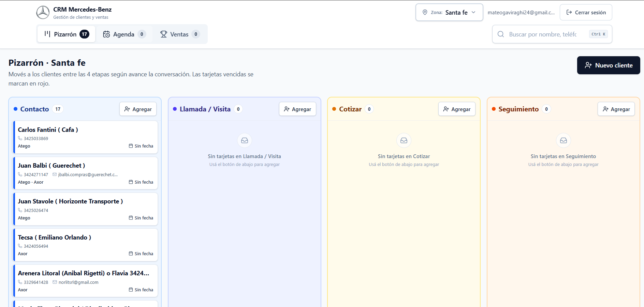This screenshot has height=307, width=644.
Task: Open the Juan Stavole ( Horizonte Transporte ) card
Action: 86,209
